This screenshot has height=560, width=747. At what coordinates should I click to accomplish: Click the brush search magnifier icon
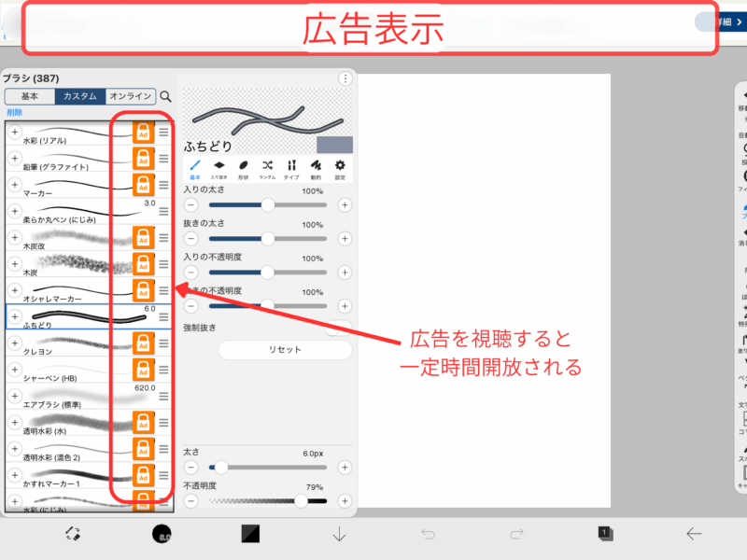165,96
